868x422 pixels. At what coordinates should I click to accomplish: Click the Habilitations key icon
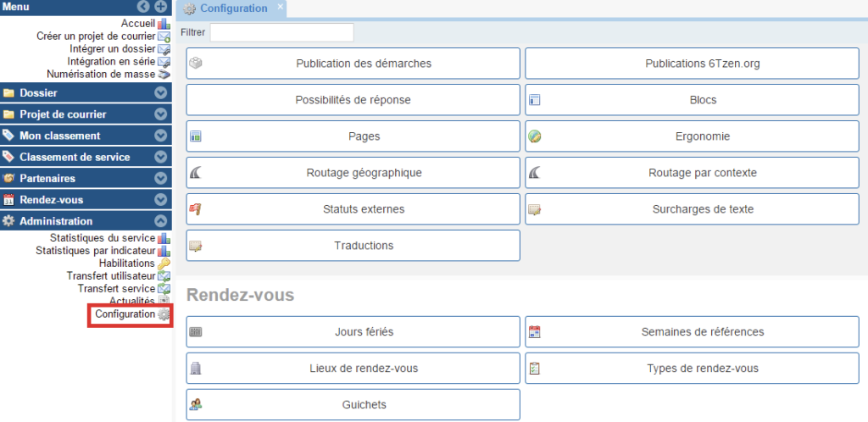164,264
